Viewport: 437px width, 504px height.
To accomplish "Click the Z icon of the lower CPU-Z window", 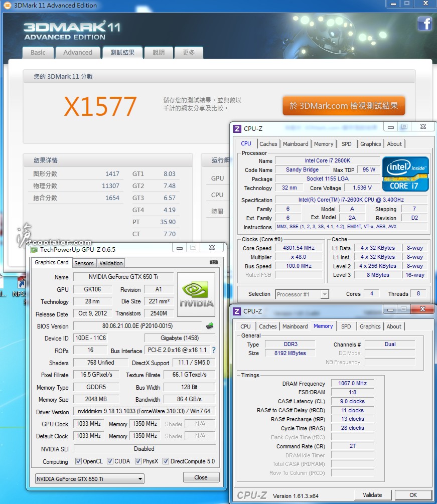I will pos(236,311).
